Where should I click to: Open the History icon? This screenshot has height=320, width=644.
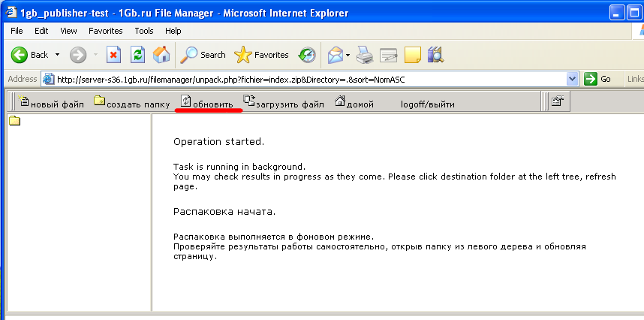(x=307, y=55)
